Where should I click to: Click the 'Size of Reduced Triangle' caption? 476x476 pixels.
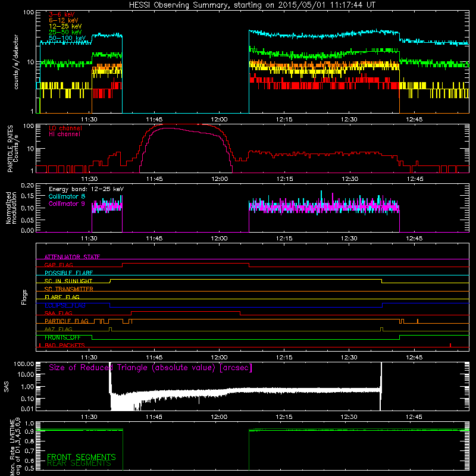click(x=151, y=368)
